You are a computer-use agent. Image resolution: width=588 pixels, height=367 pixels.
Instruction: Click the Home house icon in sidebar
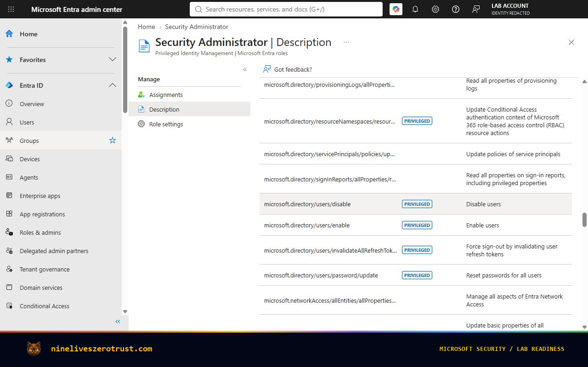coord(9,34)
